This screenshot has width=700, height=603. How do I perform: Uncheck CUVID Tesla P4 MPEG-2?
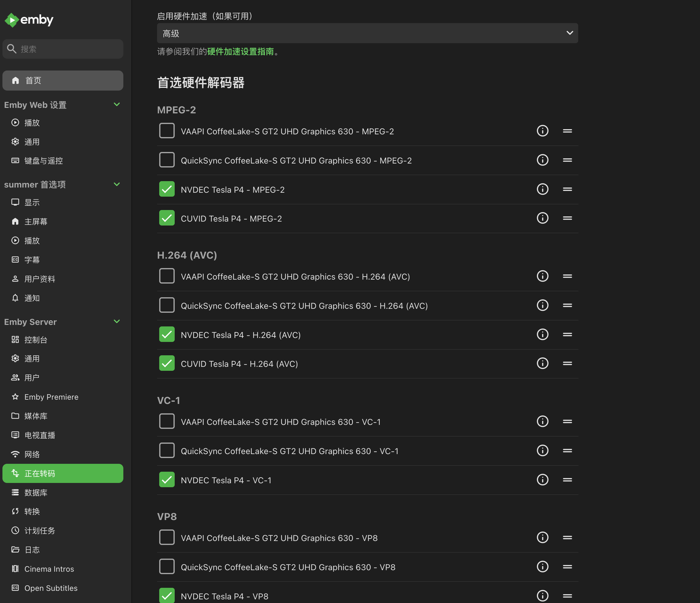click(x=167, y=218)
